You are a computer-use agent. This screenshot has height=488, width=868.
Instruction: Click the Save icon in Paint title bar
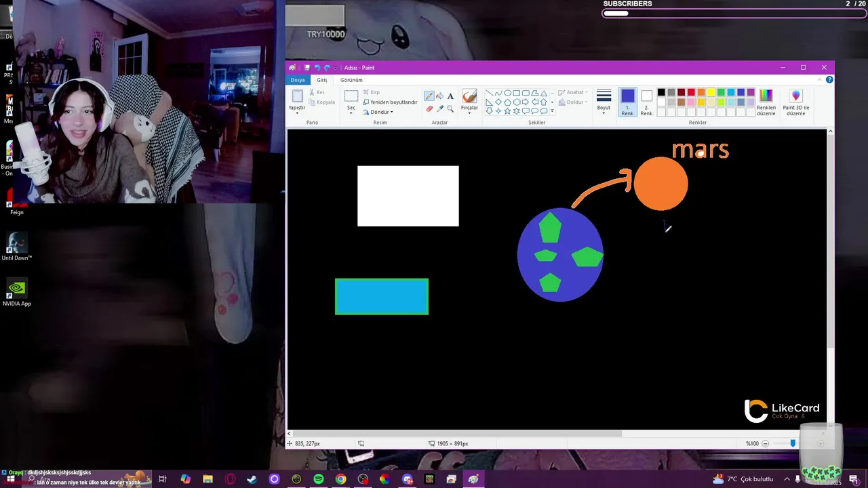pyautogui.click(x=307, y=68)
